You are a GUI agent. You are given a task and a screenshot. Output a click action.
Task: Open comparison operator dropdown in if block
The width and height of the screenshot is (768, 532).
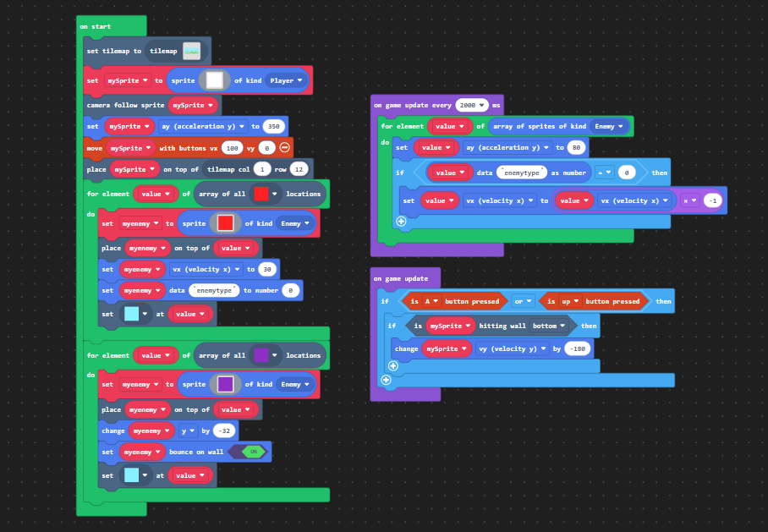[605, 173]
